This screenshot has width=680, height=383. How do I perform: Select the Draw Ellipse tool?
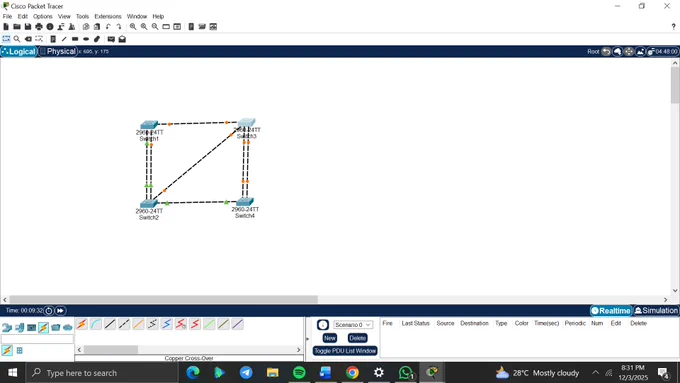coord(86,39)
